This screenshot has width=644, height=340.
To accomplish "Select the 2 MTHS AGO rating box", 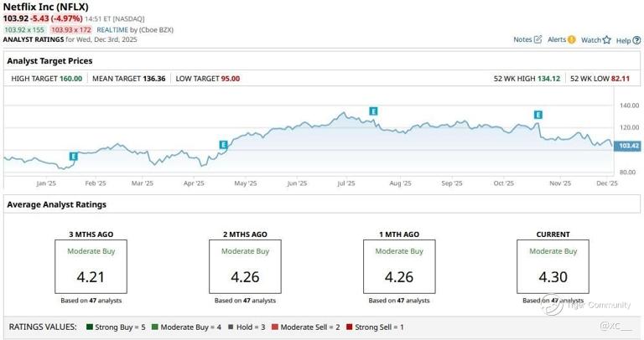I will [x=245, y=266].
